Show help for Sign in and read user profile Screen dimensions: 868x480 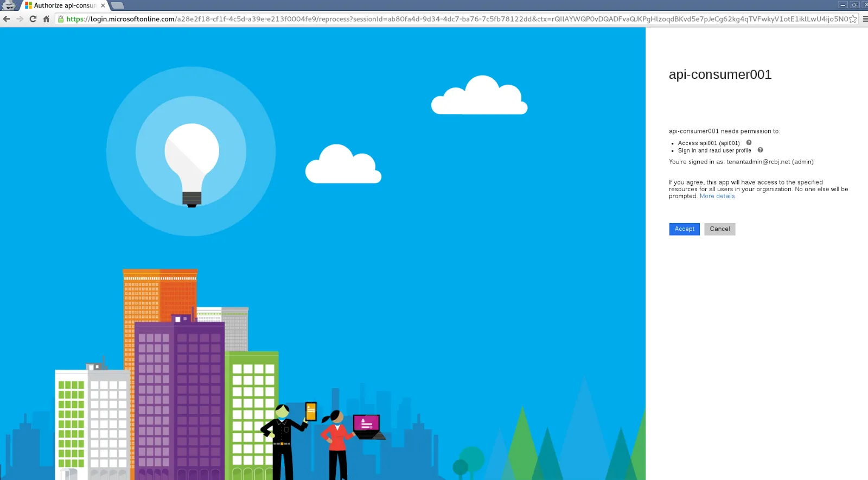760,150
